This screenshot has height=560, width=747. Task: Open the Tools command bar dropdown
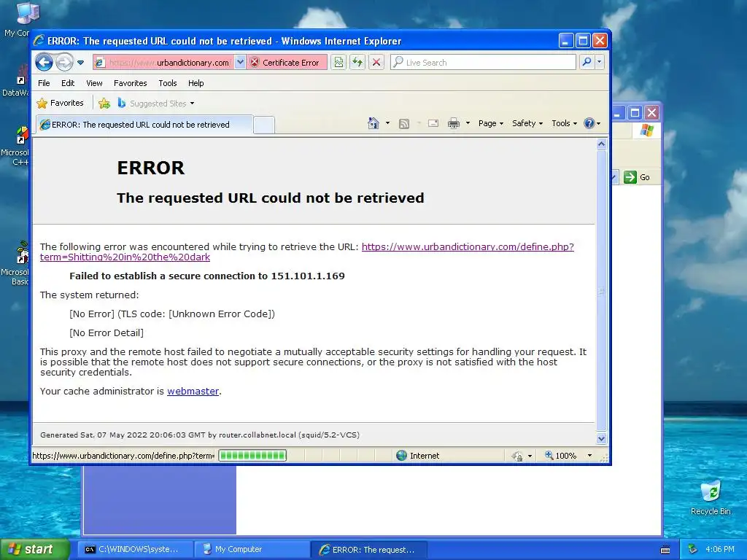point(564,123)
